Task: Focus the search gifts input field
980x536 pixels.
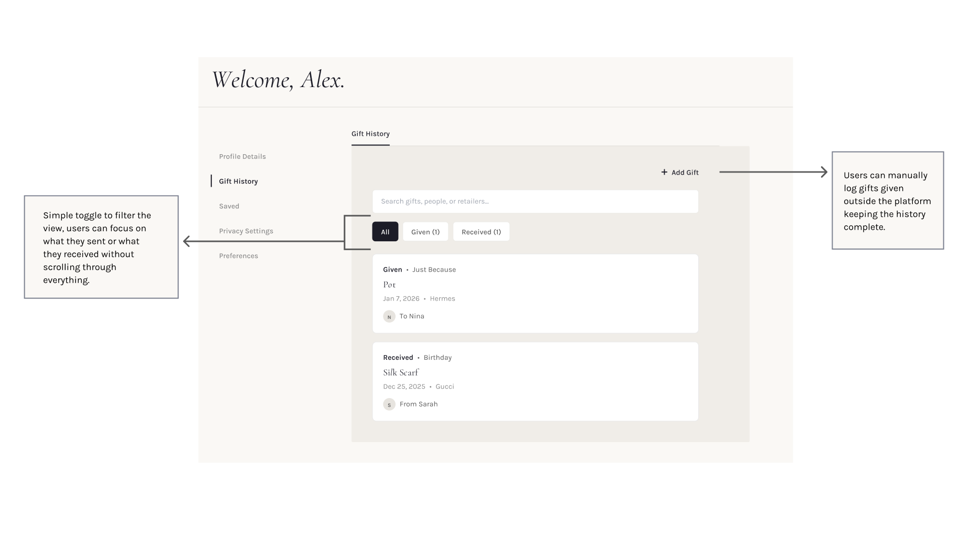Action: [535, 201]
